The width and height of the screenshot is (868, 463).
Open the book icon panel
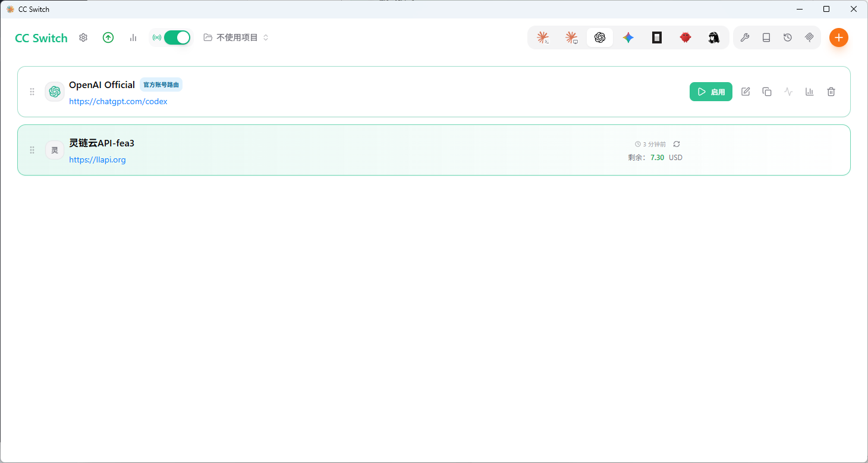tap(766, 37)
